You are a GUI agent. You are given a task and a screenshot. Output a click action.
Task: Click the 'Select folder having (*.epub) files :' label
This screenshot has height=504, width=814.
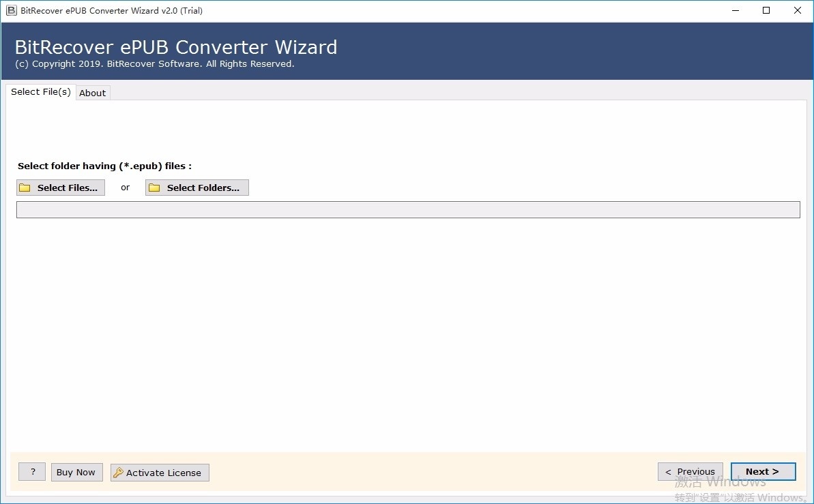click(x=105, y=166)
